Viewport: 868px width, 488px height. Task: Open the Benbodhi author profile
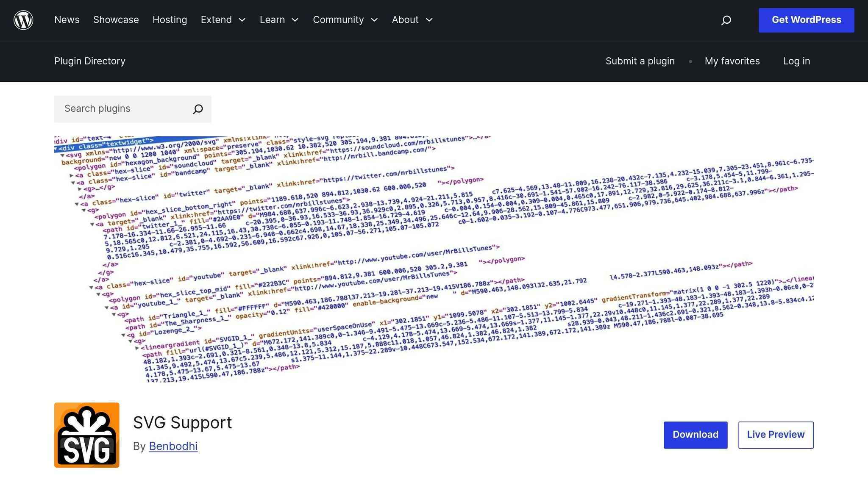(173, 446)
